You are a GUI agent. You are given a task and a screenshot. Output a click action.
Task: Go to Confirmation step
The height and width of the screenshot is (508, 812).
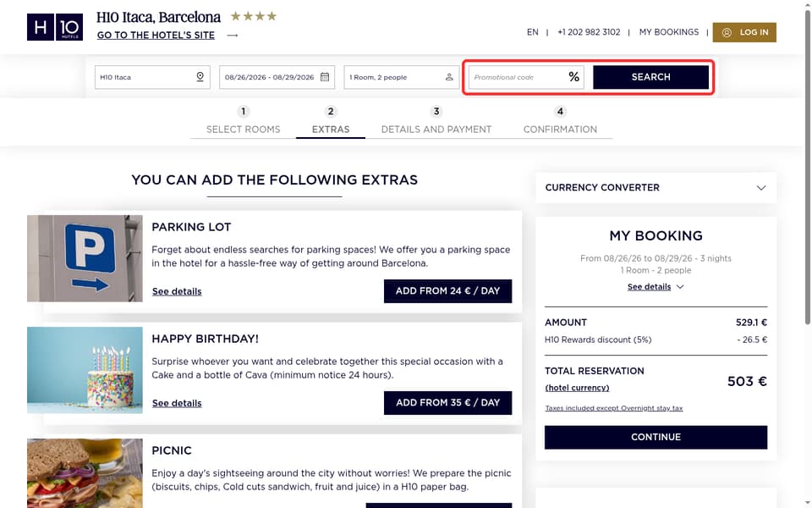[560, 129]
